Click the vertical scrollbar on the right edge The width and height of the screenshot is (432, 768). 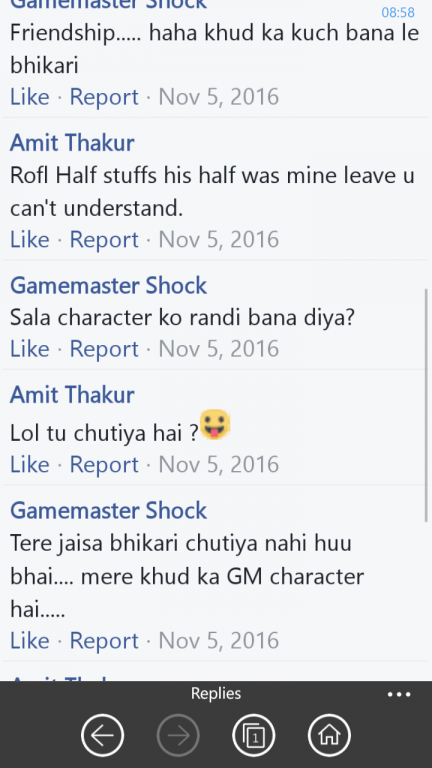tap(426, 406)
